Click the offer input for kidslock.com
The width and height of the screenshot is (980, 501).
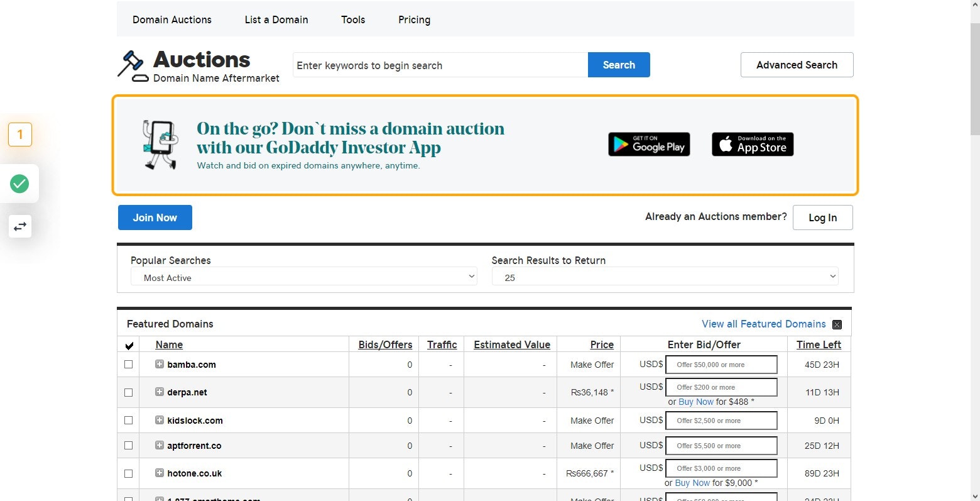coord(721,421)
